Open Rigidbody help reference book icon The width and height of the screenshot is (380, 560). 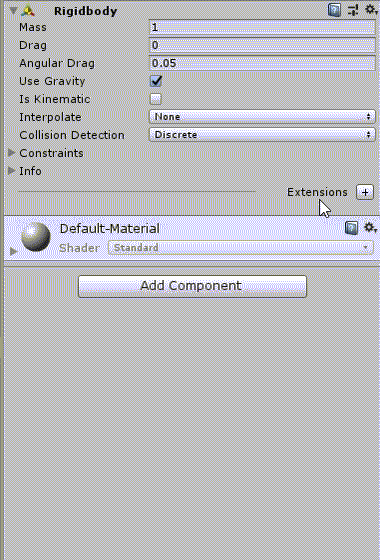[x=334, y=10]
